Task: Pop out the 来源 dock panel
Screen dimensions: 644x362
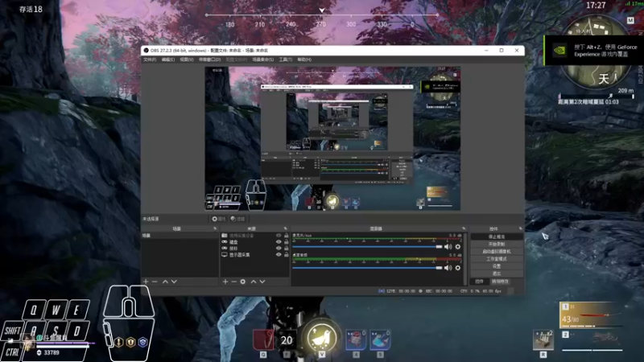Action: (286, 228)
